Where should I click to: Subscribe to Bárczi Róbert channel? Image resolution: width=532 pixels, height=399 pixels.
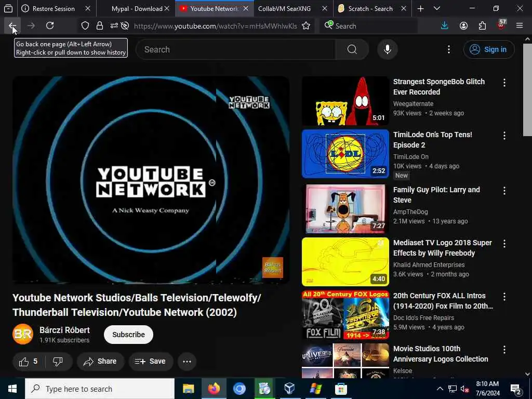click(129, 335)
